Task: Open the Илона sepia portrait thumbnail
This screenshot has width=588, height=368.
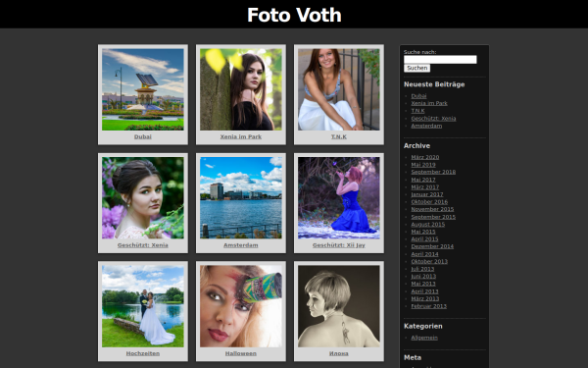Action: [339, 306]
